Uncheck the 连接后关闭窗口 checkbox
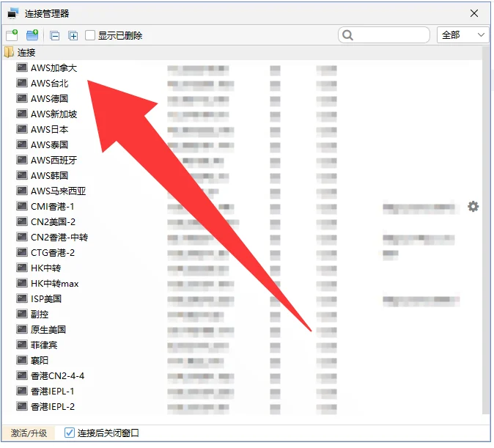 [70, 433]
